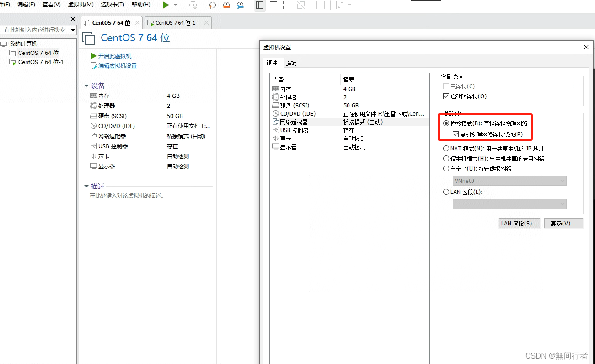Select USB 控制器 row in settings device list
The image size is (595, 364).
349,130
